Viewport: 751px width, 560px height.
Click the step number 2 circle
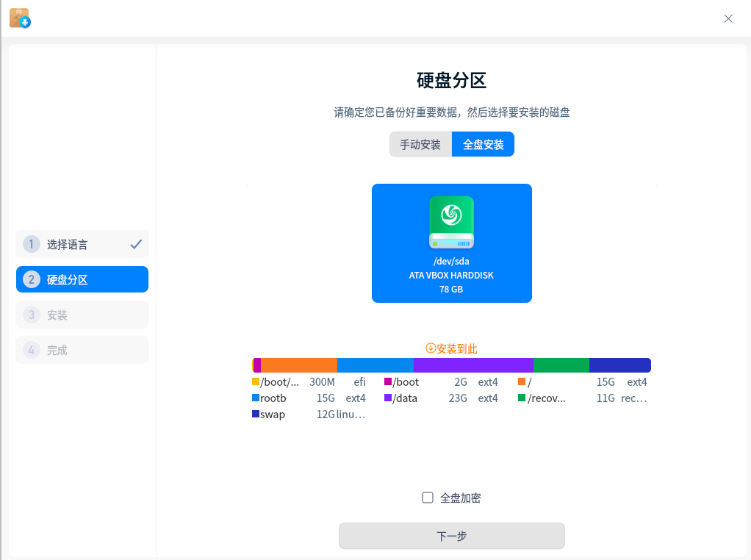tap(31, 279)
